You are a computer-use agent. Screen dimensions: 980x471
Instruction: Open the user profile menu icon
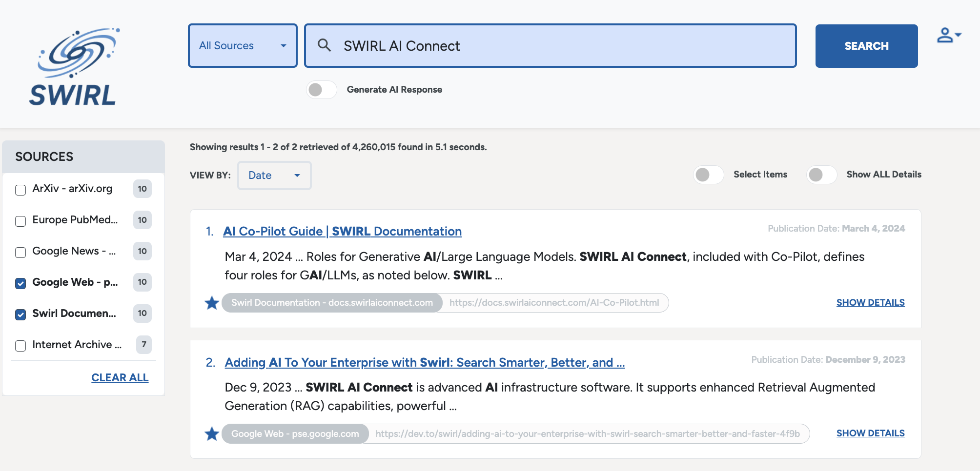(949, 35)
